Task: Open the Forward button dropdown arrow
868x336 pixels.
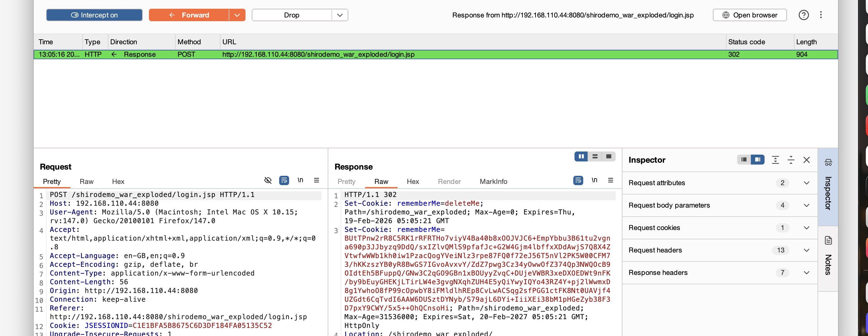Action: tap(237, 15)
